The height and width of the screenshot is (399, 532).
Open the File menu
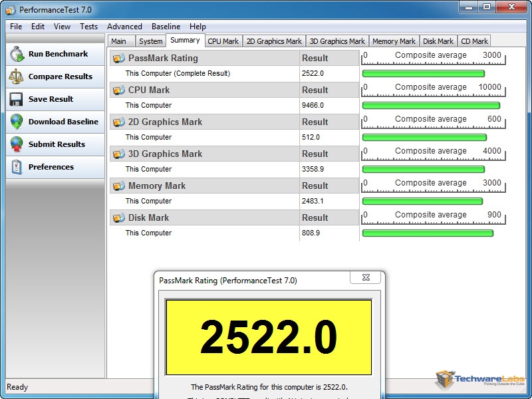(x=16, y=27)
